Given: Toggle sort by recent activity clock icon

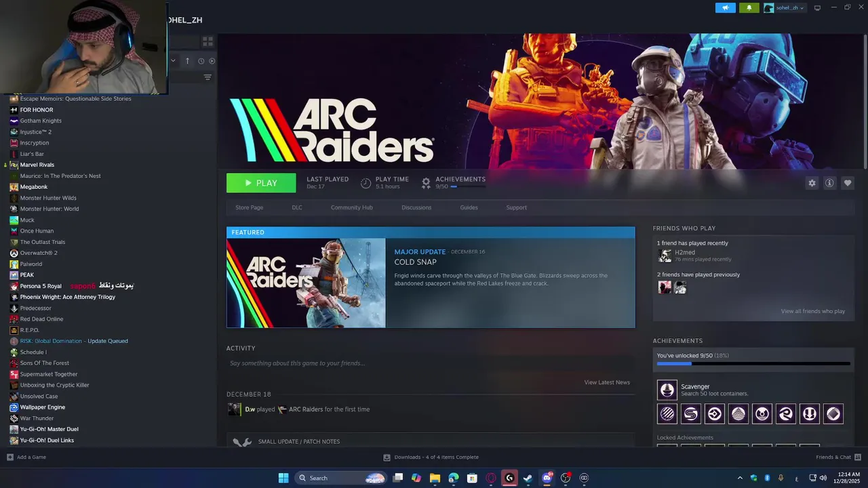Looking at the screenshot, I should [201, 61].
